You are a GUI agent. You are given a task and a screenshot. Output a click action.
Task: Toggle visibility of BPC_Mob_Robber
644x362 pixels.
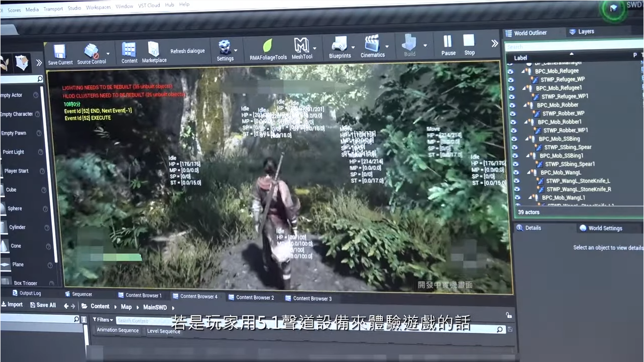(x=512, y=105)
